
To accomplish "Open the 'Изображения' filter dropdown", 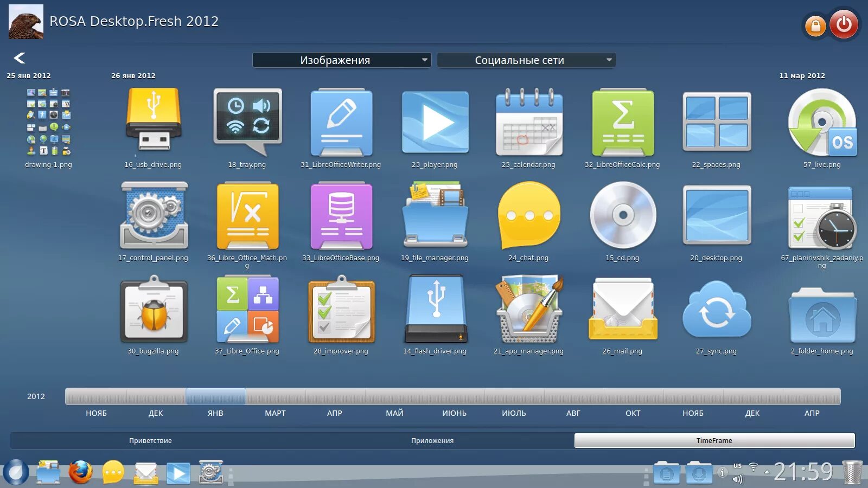I will [341, 60].
